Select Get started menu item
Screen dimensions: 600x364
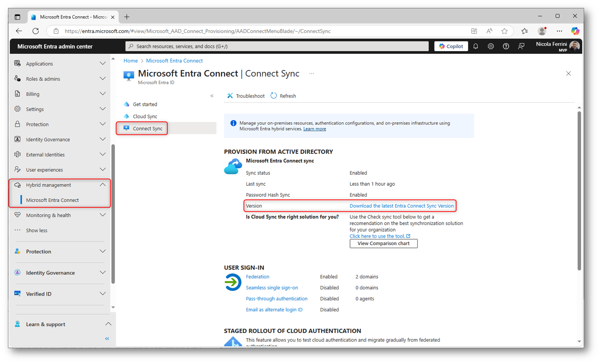(x=145, y=104)
